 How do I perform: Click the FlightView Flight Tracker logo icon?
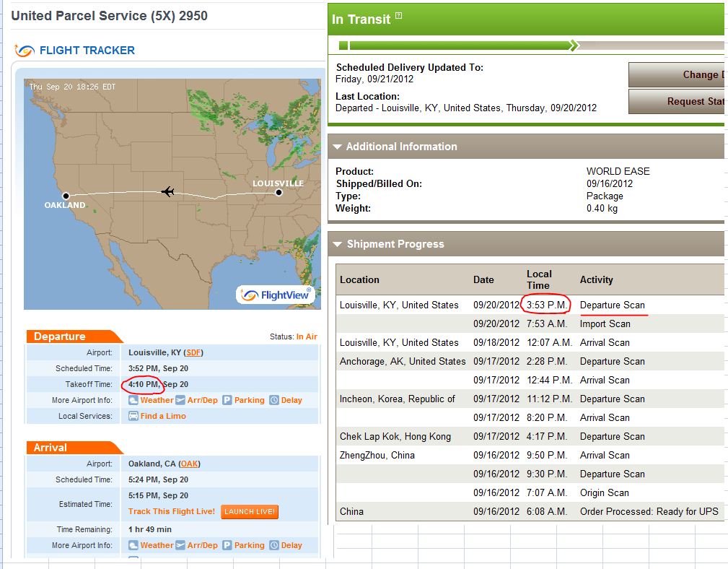pos(24,50)
